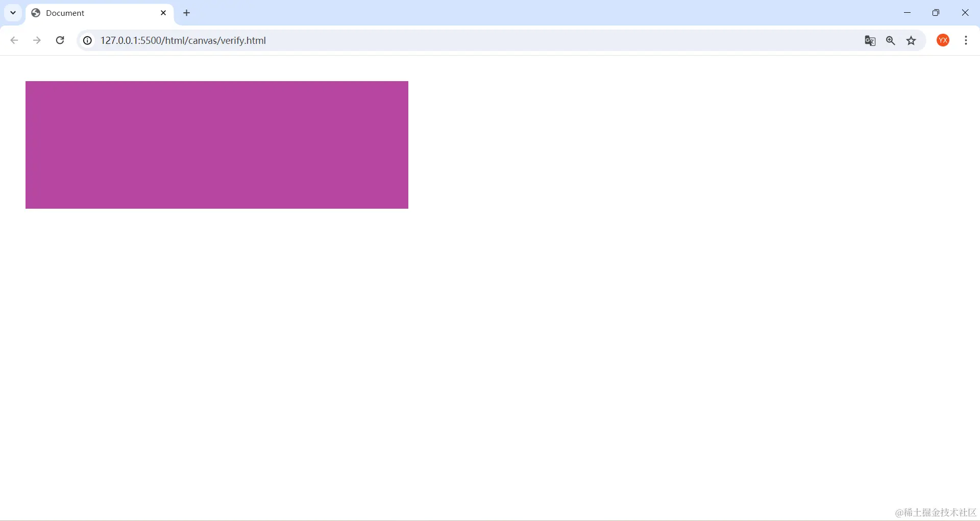Image resolution: width=980 pixels, height=521 pixels.
Task: Bookmark this page with star icon
Action: coord(911,41)
